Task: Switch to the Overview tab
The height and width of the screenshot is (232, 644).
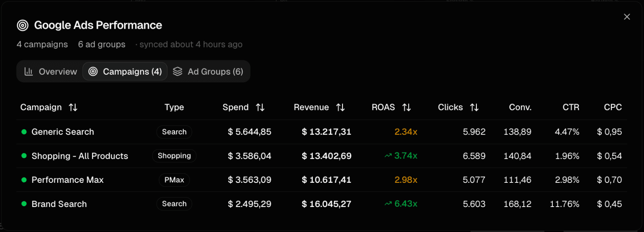Action: coord(51,72)
